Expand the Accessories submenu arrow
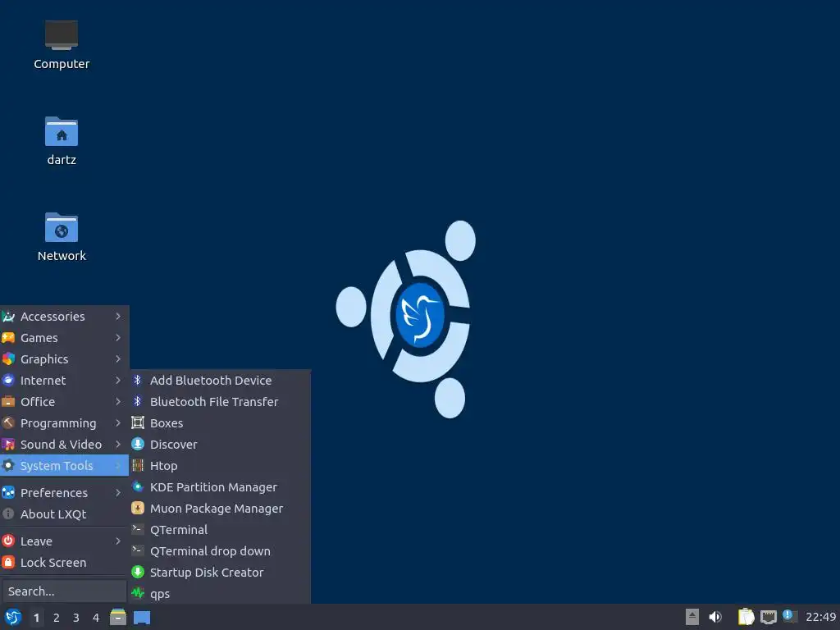The image size is (840, 630). [118, 317]
